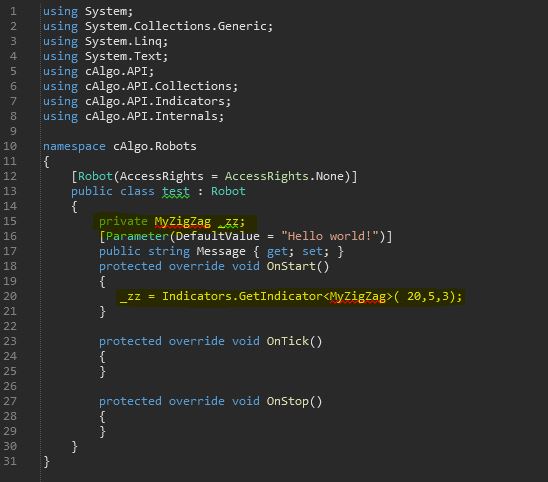
Task: Click line number 13 in the gutter
Action: (10, 191)
